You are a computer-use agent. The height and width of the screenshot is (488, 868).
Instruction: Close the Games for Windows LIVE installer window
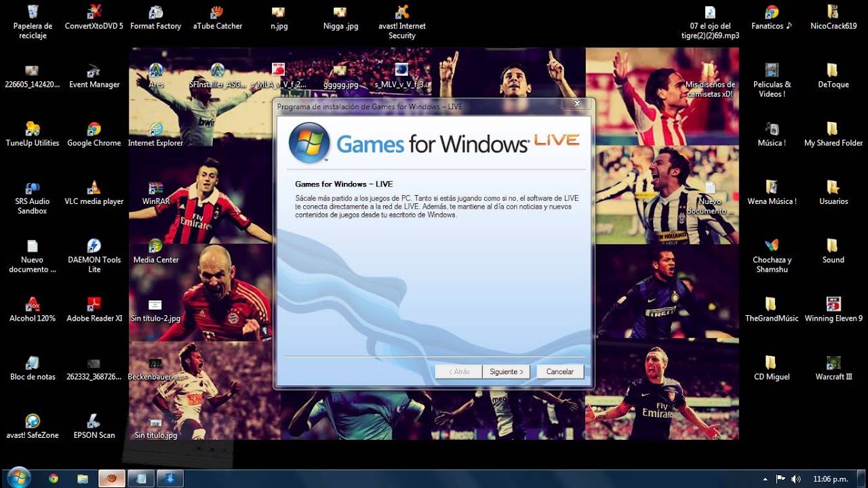pos(576,104)
